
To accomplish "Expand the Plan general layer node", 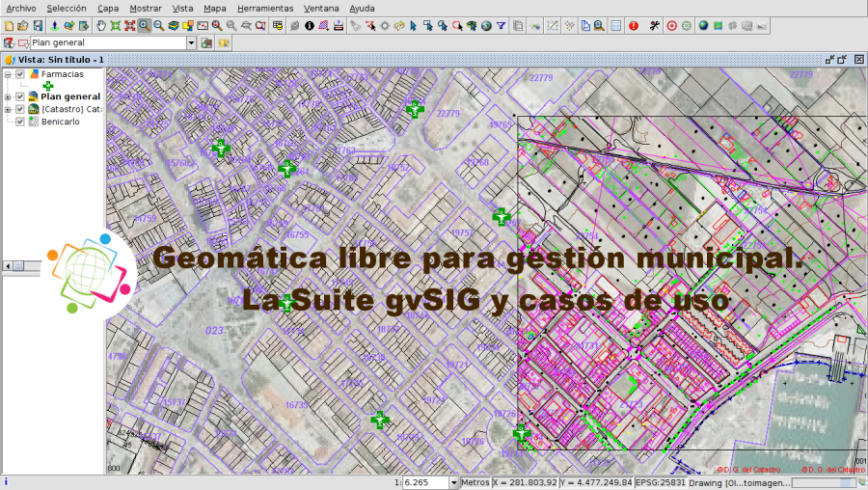I will tap(8, 96).
